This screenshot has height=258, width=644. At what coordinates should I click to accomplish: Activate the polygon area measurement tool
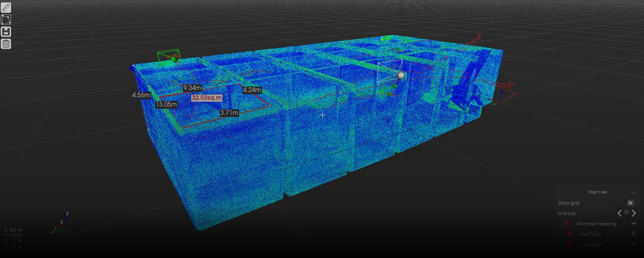click(6, 19)
